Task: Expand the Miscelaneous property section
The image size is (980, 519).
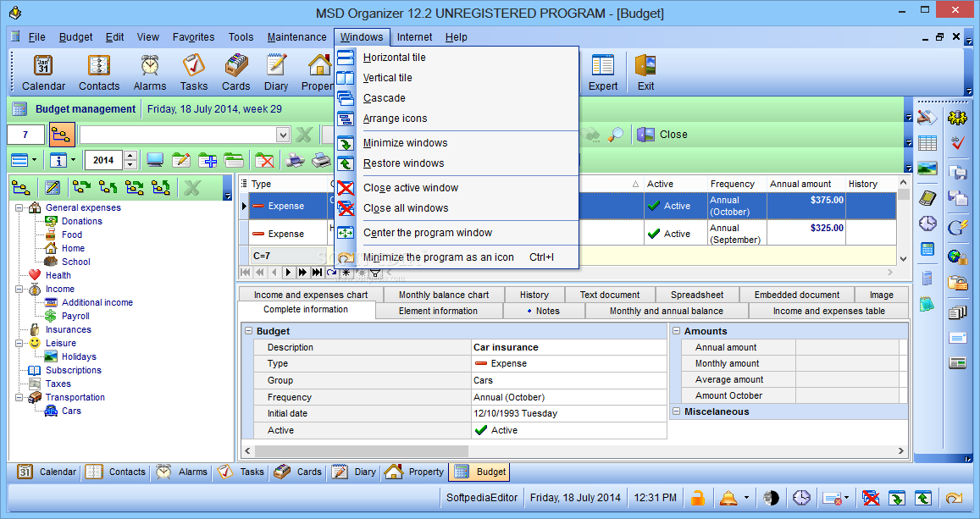Action: (676, 411)
